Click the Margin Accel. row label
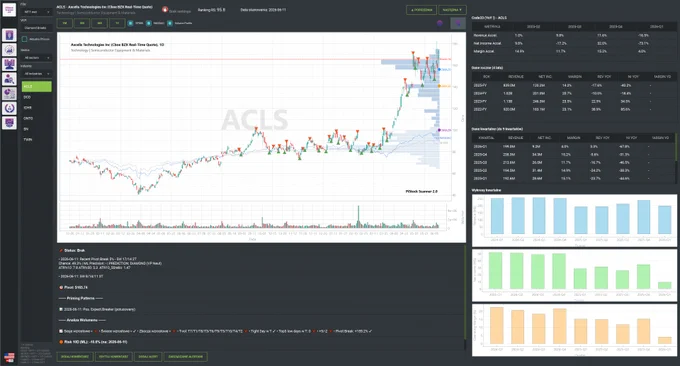 484,51
